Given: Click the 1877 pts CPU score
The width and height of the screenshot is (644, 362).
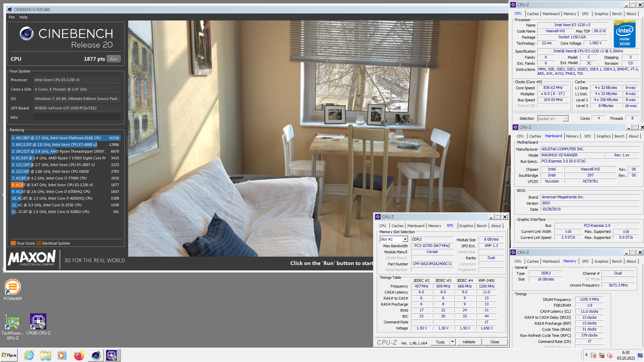Looking at the screenshot, I should 94,59.
